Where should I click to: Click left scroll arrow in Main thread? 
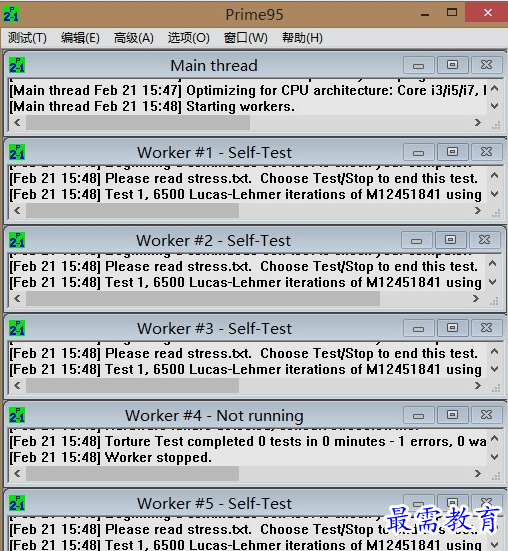click(x=17, y=122)
